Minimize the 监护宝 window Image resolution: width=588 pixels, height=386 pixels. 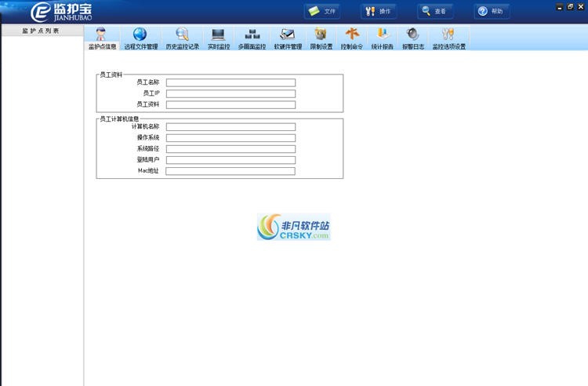tap(560, 7)
